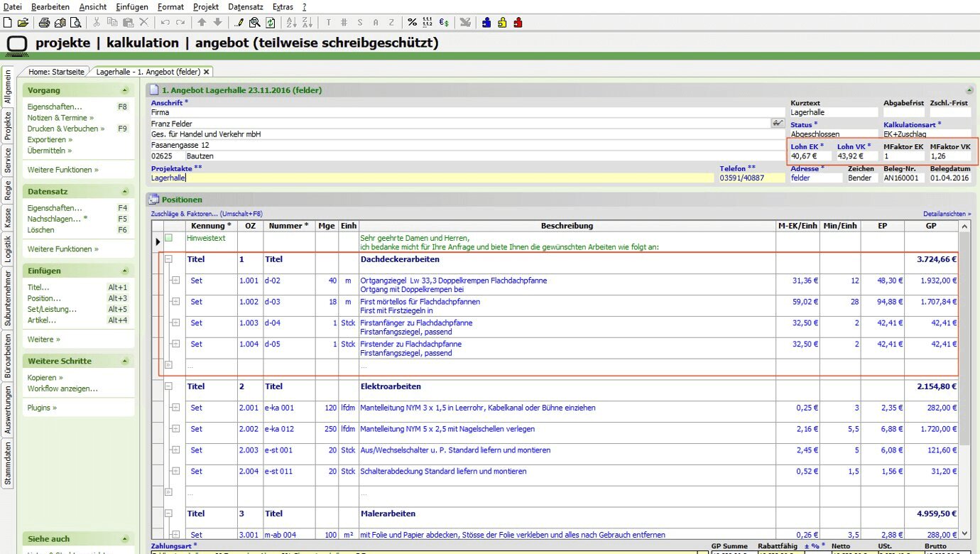Click the blue person icon in toolbar
Image resolution: width=980 pixels, height=554 pixels.
click(486, 23)
